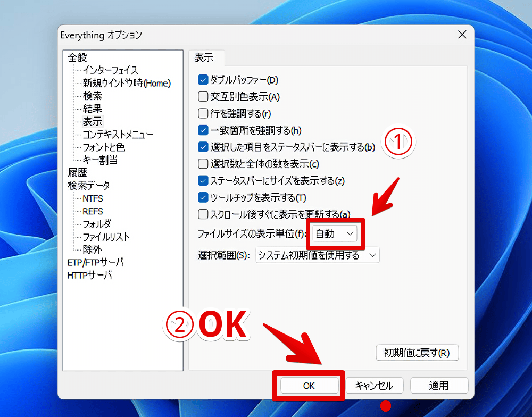
Task: Uncheck 一致箇所を強調する(h)
Action: point(203,130)
